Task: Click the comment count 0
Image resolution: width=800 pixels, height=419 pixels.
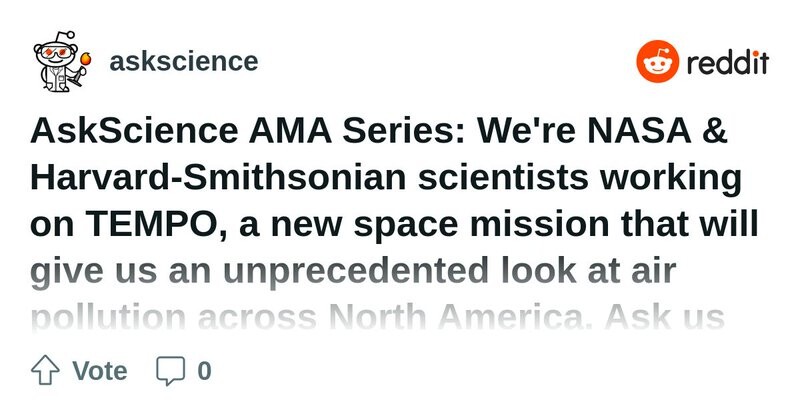Action: (204, 371)
